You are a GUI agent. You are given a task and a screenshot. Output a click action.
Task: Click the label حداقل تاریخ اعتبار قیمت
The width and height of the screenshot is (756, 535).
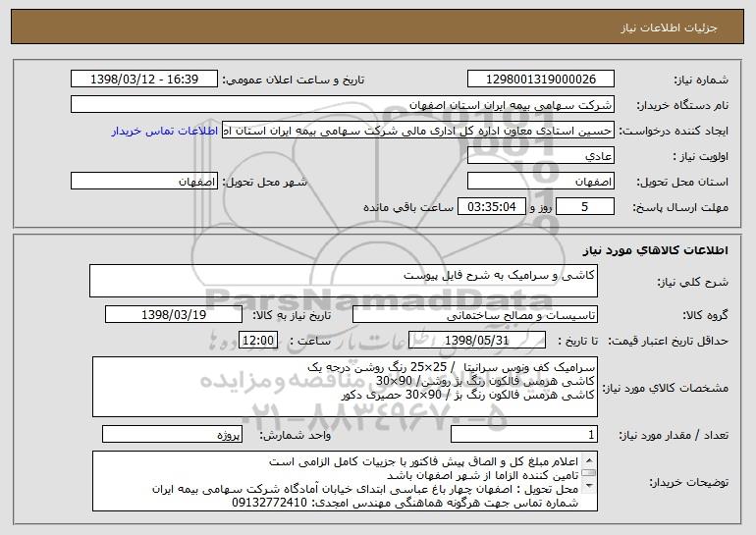tap(668, 341)
